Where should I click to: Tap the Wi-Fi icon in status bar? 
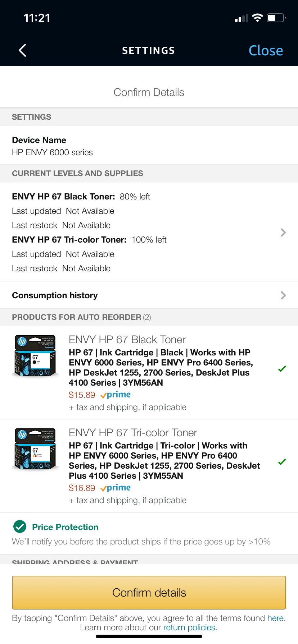(x=257, y=17)
